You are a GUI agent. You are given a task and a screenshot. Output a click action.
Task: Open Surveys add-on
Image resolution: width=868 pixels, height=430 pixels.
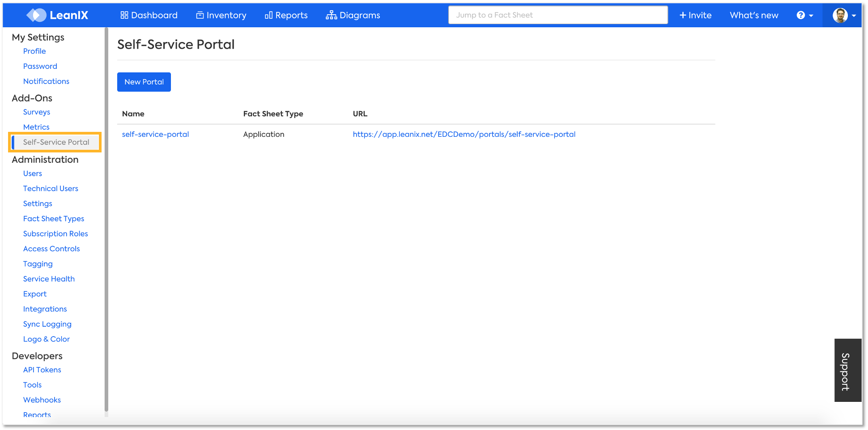coord(37,112)
